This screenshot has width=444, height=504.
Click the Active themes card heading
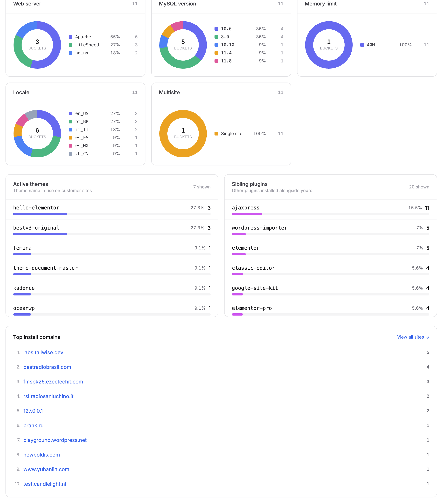pyautogui.click(x=31, y=184)
